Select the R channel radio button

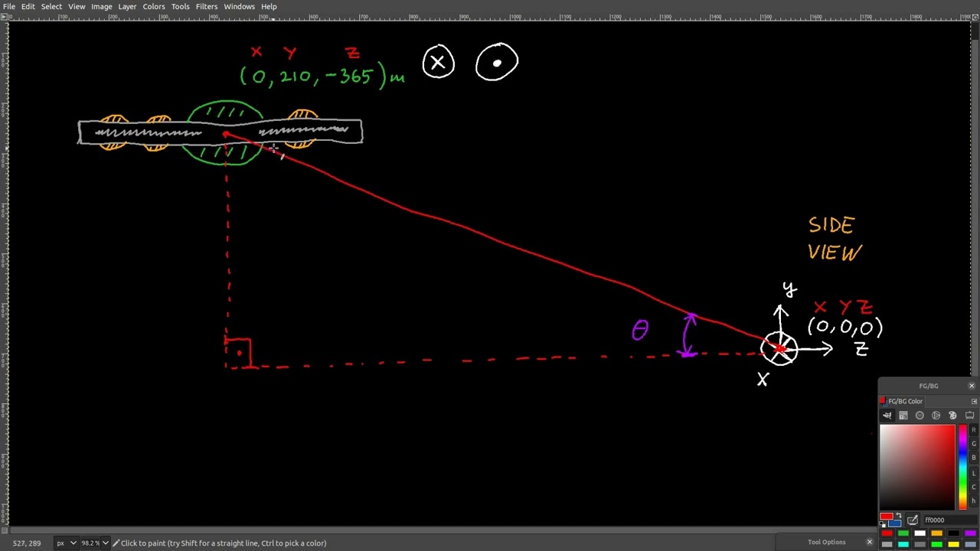pos(974,430)
